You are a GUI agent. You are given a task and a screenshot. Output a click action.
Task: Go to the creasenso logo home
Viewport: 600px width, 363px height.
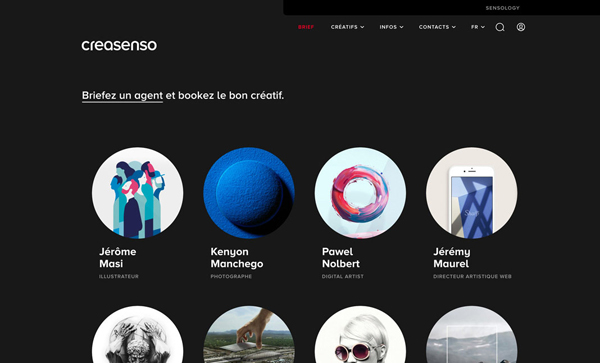coord(119,45)
